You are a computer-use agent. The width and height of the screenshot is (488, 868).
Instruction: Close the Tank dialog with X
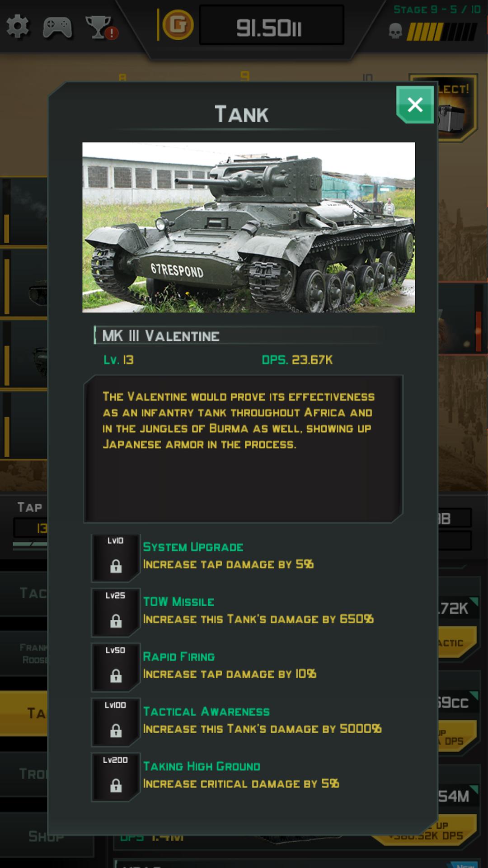pos(415,105)
